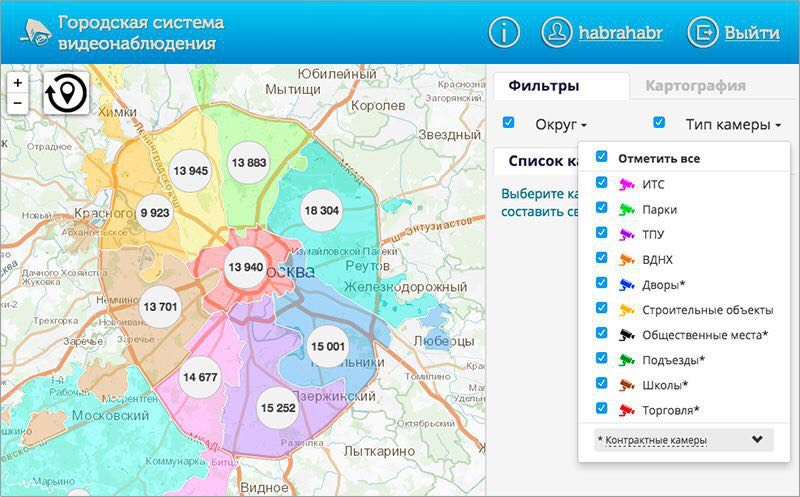
Task: Click the Лыткарино label on map
Action: click(x=379, y=451)
